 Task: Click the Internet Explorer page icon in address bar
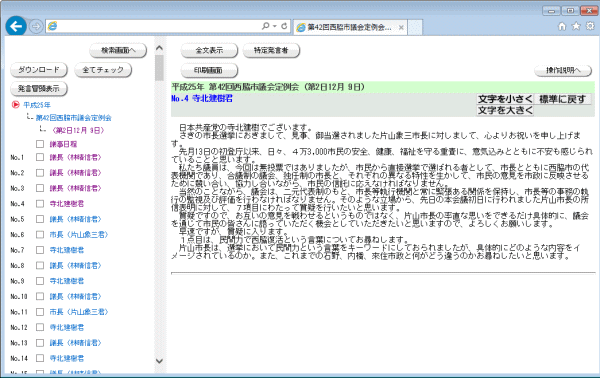52,26
